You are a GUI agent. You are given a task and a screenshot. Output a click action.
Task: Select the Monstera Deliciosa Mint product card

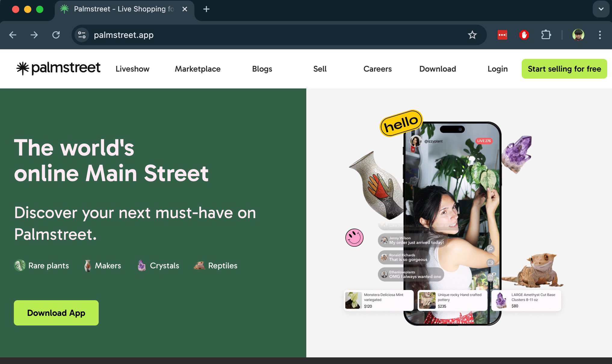[x=379, y=300]
